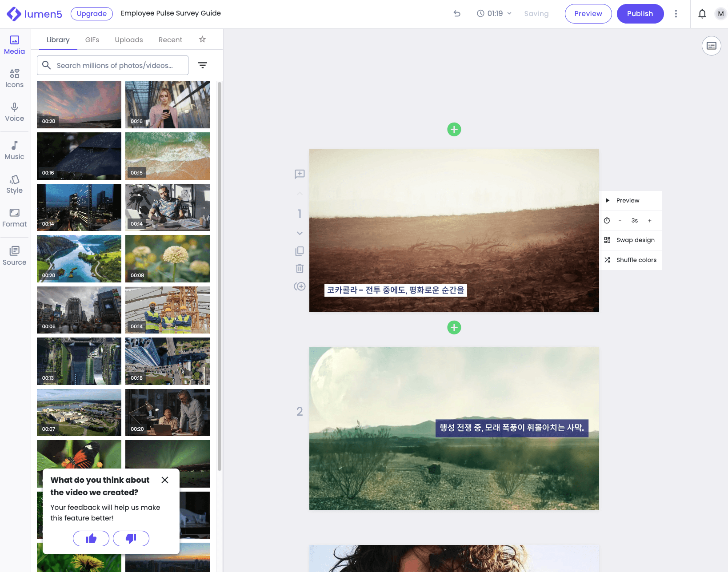Delete scene 1
The width and height of the screenshot is (728, 572).
click(x=300, y=269)
